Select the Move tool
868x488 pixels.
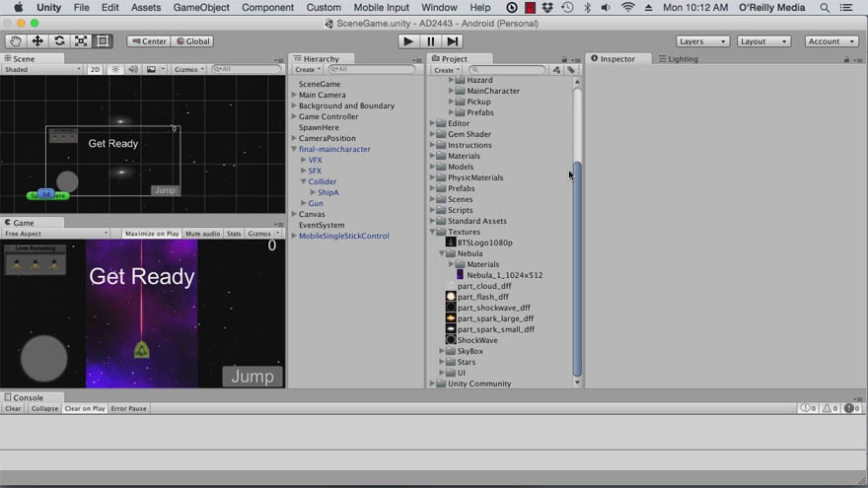coord(37,41)
